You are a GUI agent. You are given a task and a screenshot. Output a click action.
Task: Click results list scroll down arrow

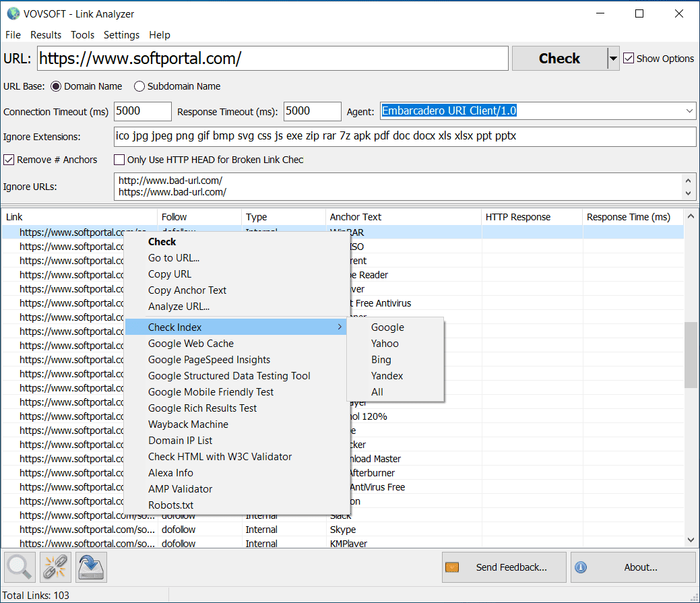tap(691, 540)
